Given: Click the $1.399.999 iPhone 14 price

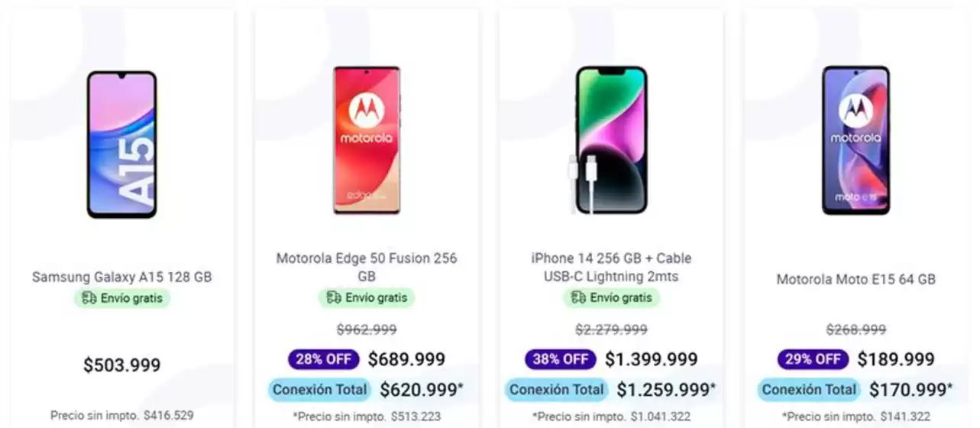Looking at the screenshot, I should click(651, 359).
